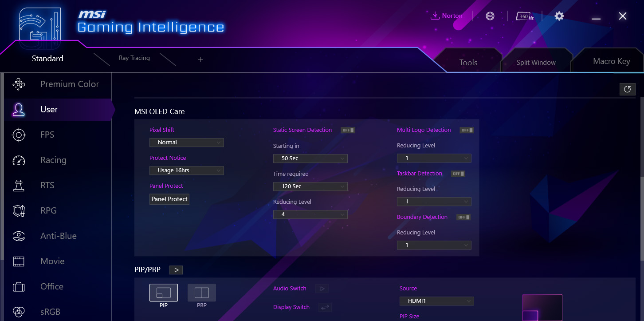The width and height of the screenshot is (644, 321).
Task: Open Boundary Detection Reducing Level dropdown
Action: coord(434,245)
